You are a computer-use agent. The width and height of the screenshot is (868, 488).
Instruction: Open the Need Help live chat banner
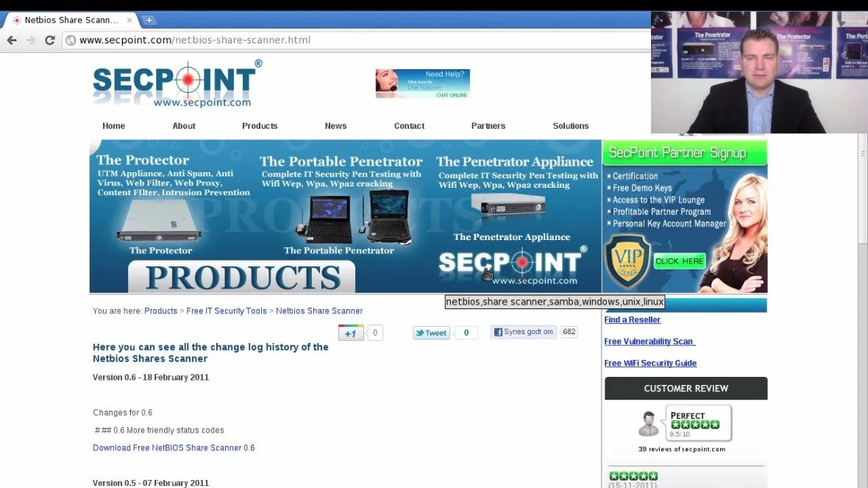[x=422, y=84]
